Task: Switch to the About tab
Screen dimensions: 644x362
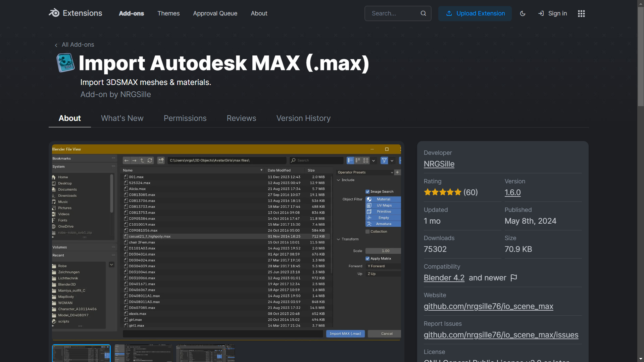Action: (x=70, y=118)
